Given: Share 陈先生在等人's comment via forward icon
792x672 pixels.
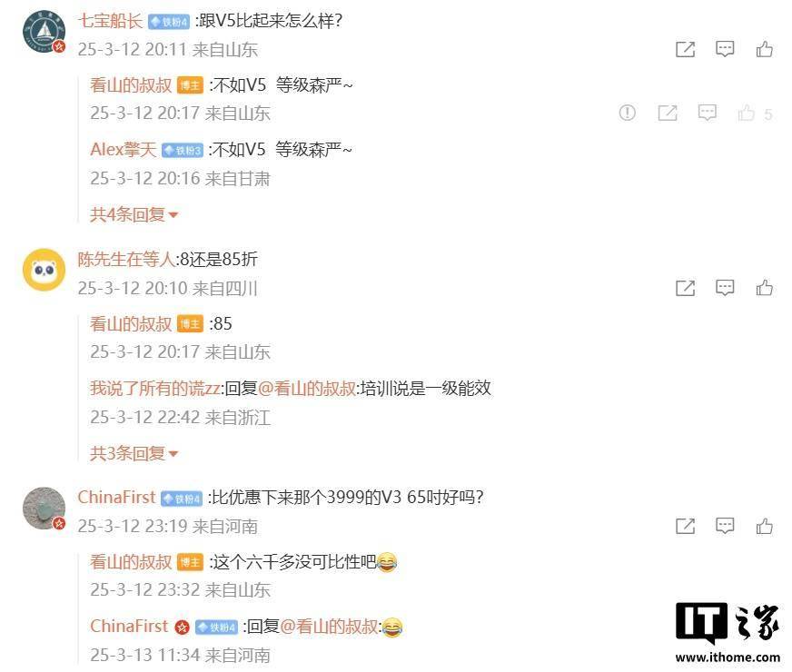Looking at the screenshot, I should tap(686, 288).
